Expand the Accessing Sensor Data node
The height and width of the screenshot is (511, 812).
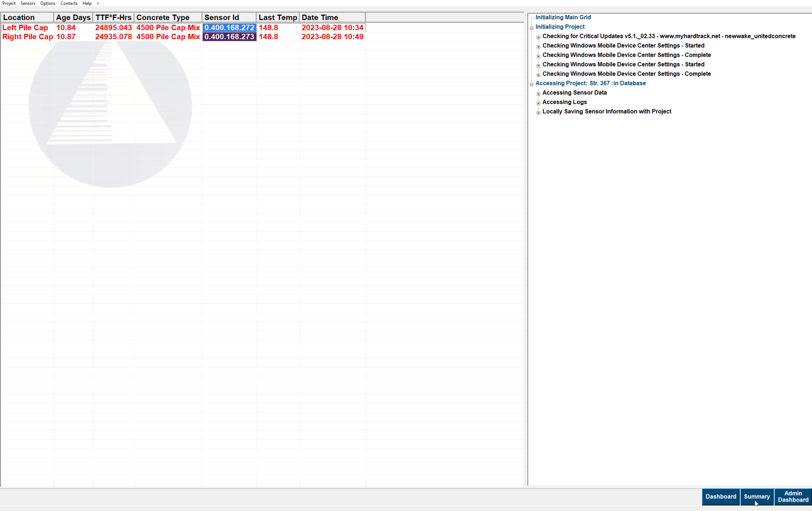click(538, 94)
